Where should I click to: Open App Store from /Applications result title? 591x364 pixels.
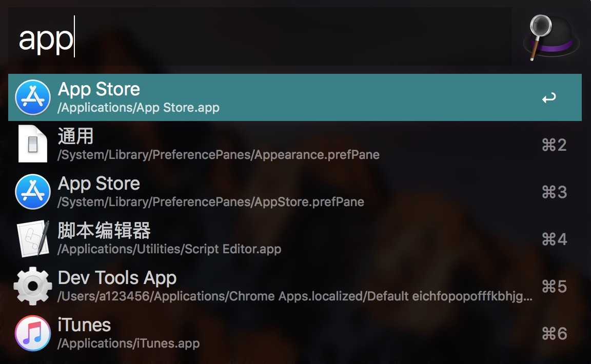point(98,89)
